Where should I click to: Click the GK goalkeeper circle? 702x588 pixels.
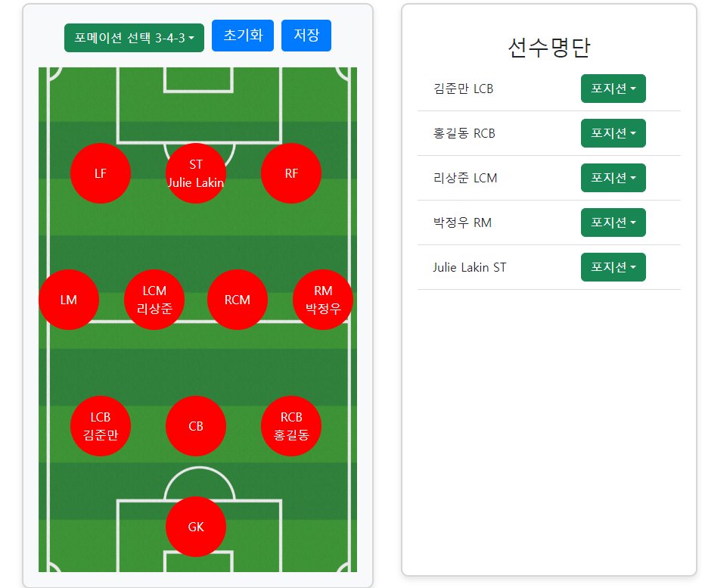[x=196, y=527]
